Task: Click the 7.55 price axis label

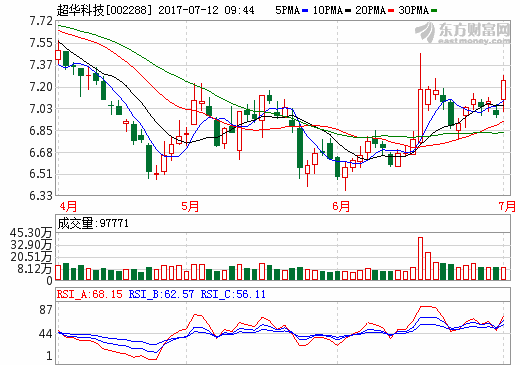Action: (x=41, y=43)
